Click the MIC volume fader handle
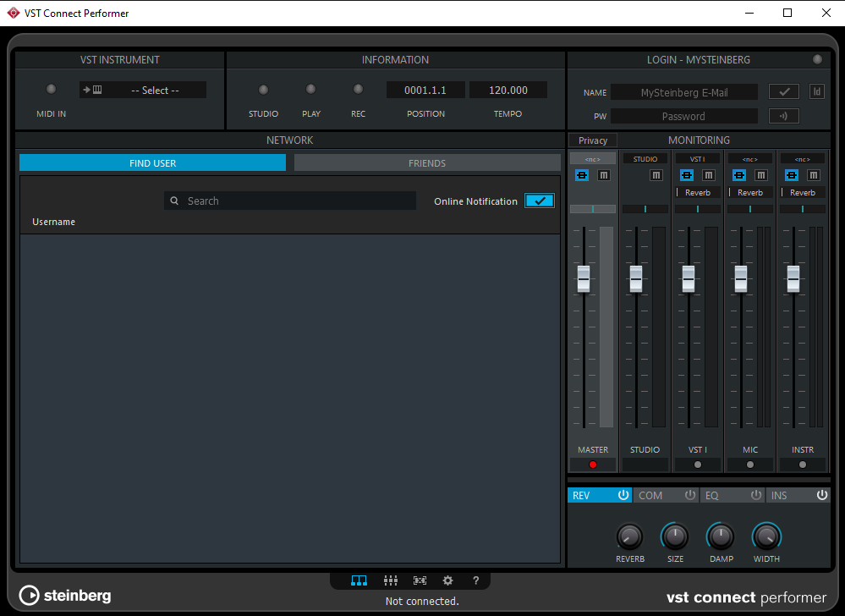The width and height of the screenshot is (845, 616). click(741, 278)
